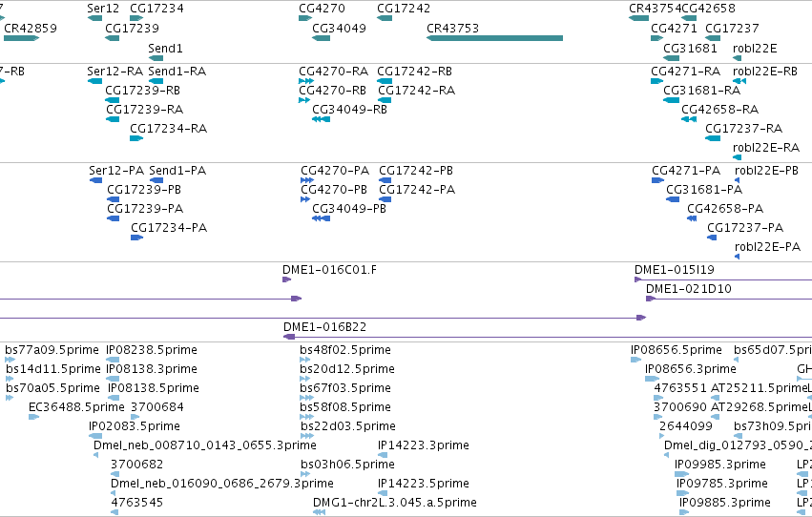
Task: Click the CG34049 gene label
Action: [339, 29]
